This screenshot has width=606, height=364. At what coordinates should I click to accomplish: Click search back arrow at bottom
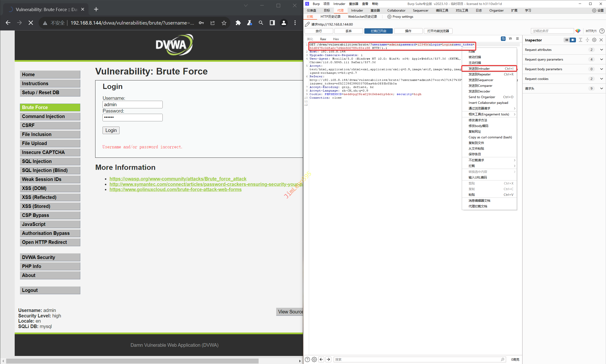(x=321, y=359)
